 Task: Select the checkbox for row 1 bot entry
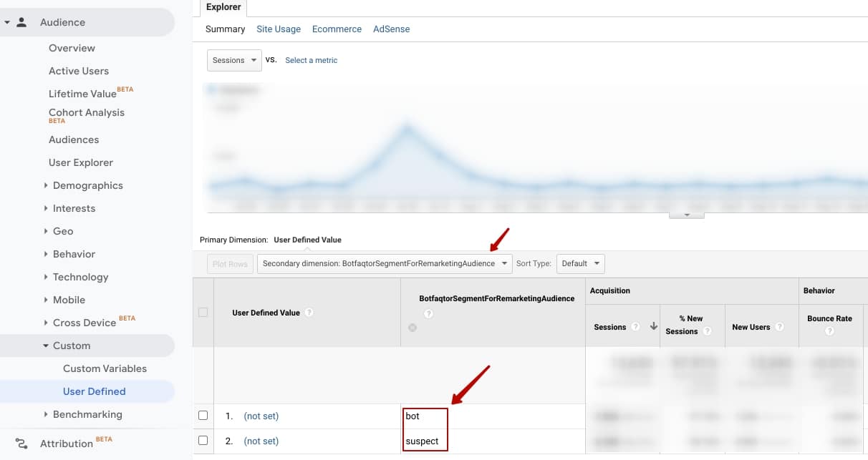203,415
